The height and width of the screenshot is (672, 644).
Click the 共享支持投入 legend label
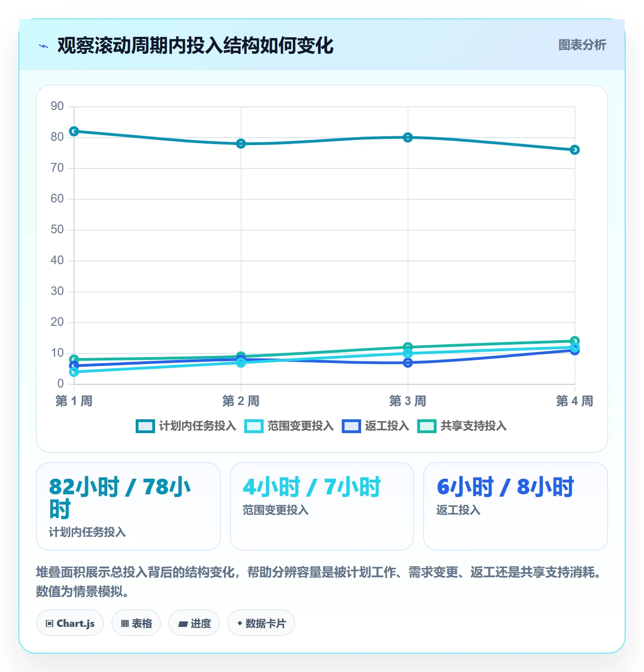474,426
